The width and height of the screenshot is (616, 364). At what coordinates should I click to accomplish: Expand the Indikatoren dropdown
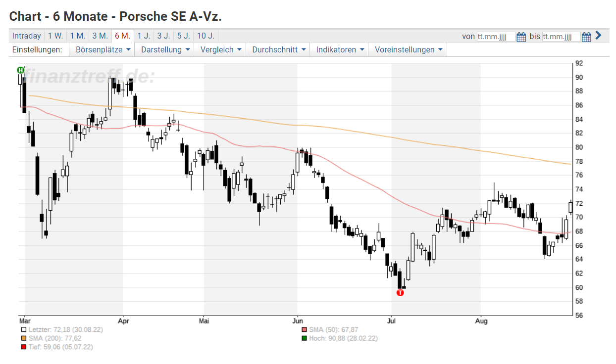tap(340, 49)
